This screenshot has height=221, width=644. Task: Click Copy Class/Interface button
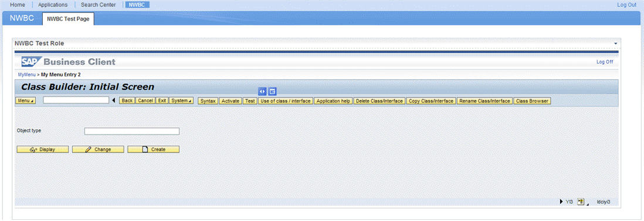pos(431,101)
